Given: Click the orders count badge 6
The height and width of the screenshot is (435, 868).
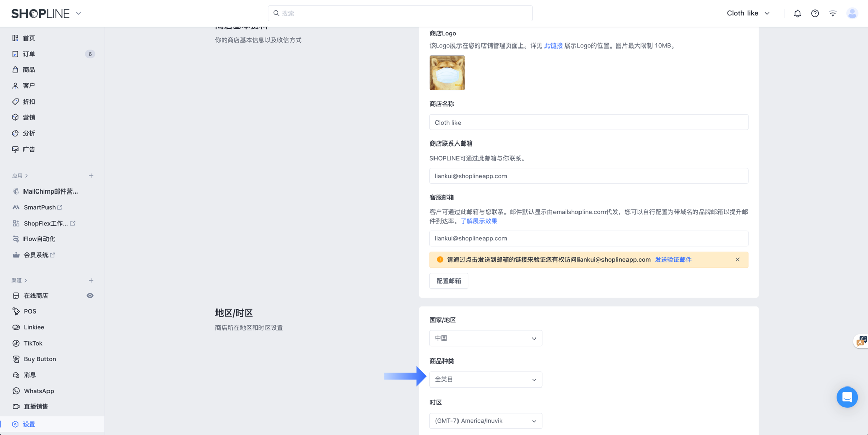Looking at the screenshot, I should pos(90,54).
